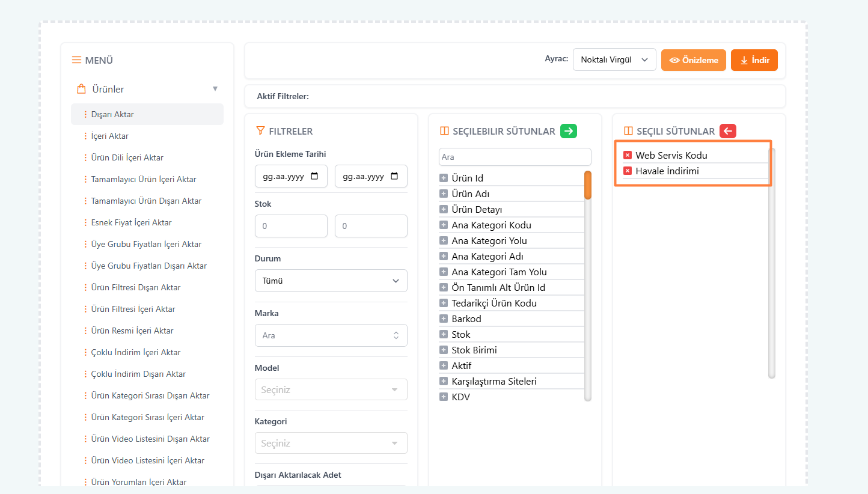
Task: Open the Ayraç delimiter dropdown
Action: click(614, 60)
